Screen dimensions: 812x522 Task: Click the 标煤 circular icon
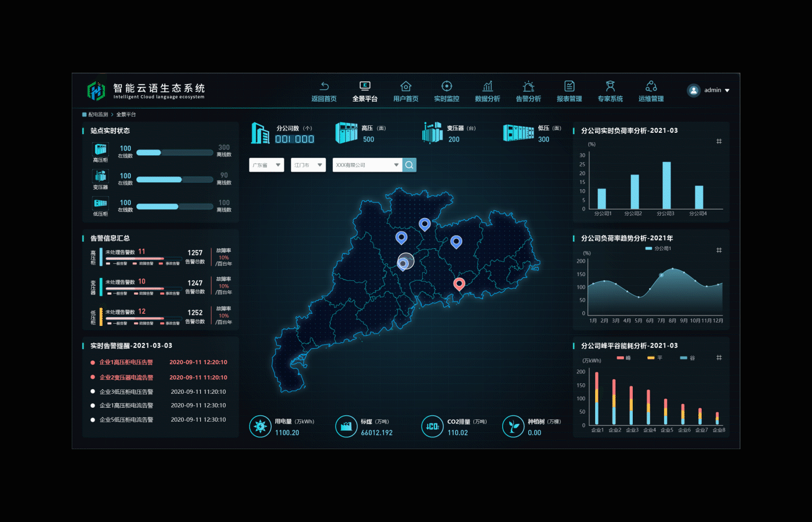coord(346,427)
